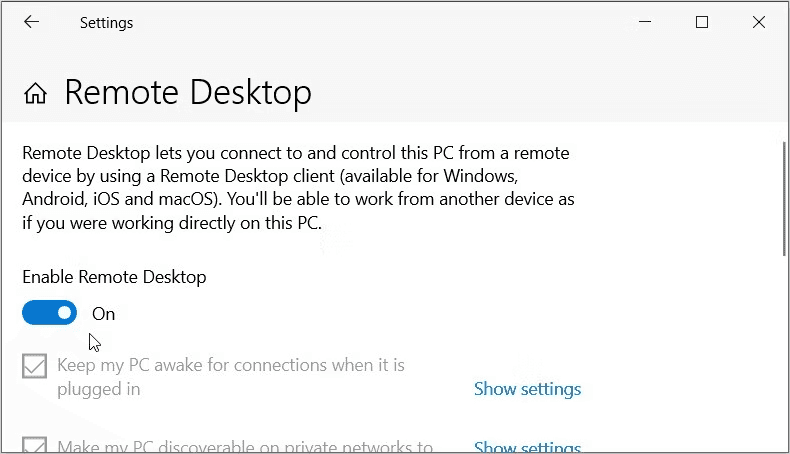Click the Remote Desktop page heading
The width and height of the screenshot is (790, 454).
tap(188, 93)
